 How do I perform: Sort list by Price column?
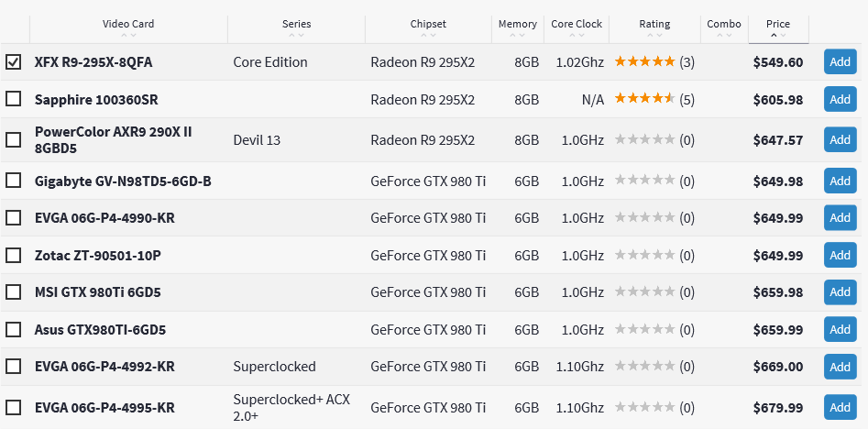point(778,25)
